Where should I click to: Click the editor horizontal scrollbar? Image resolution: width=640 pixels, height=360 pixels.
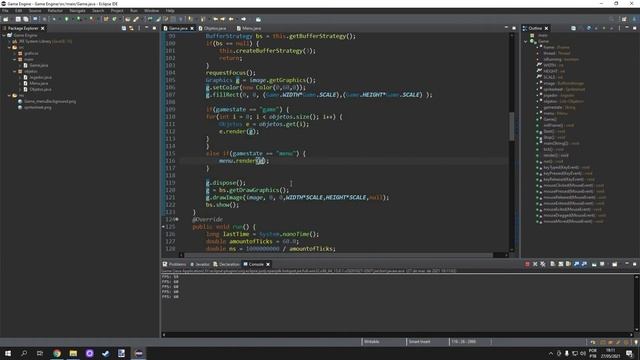pos(337,255)
